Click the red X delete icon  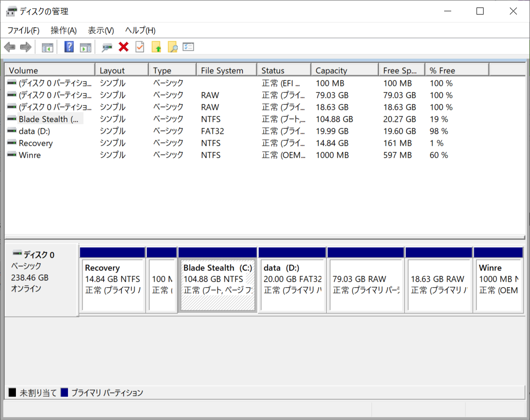(124, 46)
